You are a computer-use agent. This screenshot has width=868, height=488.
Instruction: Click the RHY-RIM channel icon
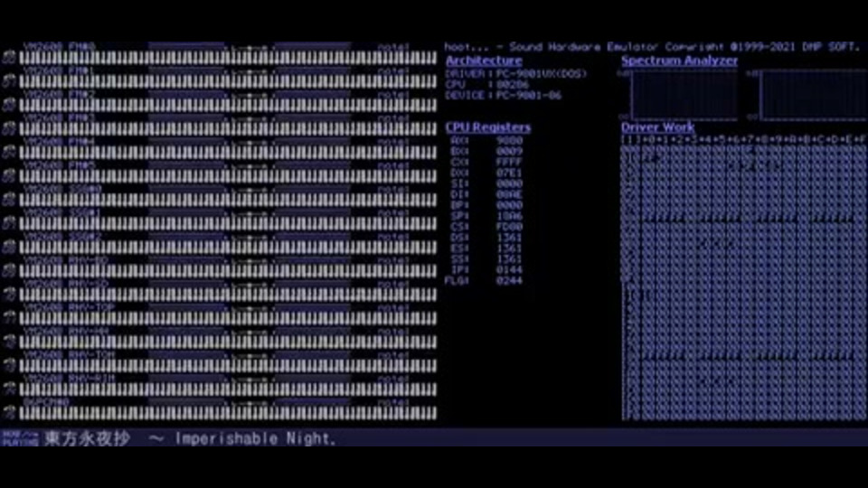point(9,389)
